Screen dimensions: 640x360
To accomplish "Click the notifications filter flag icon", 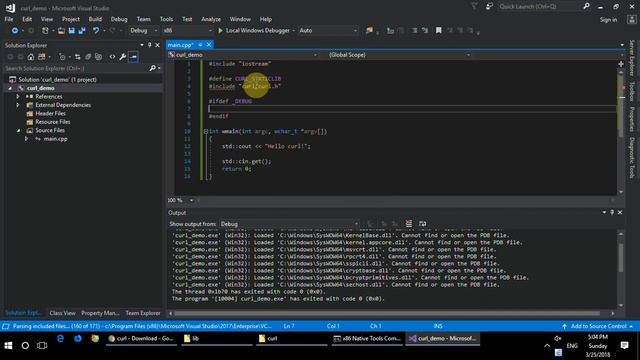I will tap(474, 6).
